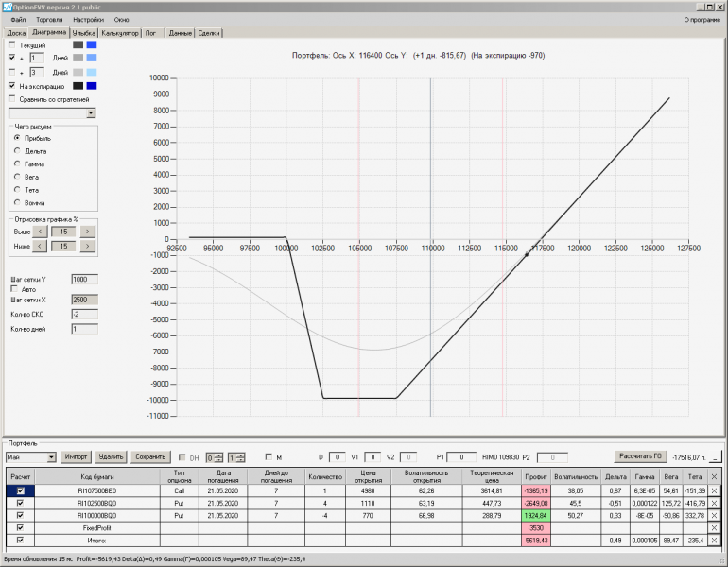Screen dimensions: 728x567
Task: Uncheck Расчет for RI107500BE0 row
Action: (x=21, y=490)
